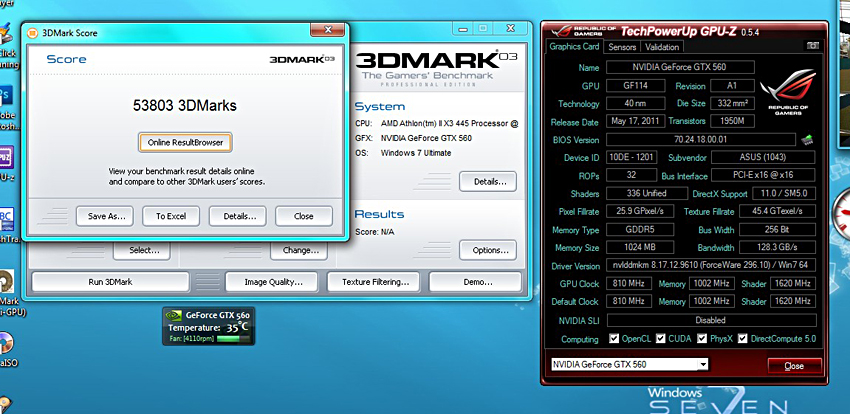Click the Online ResultBrowser button
The image size is (850, 414).
(x=185, y=143)
